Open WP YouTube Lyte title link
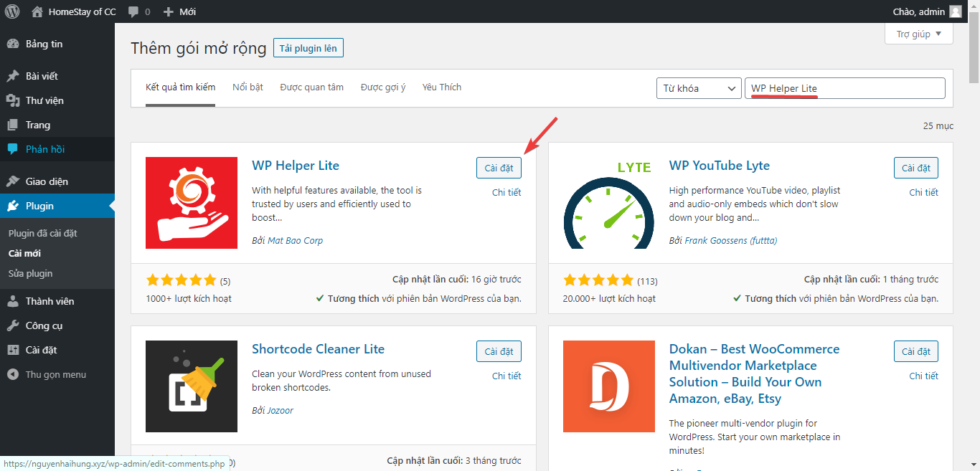980x471 pixels. coord(720,166)
